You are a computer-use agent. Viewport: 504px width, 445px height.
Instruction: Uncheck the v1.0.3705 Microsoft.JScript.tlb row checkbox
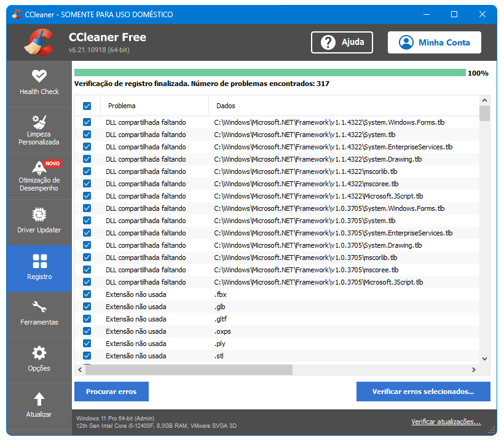coord(87,282)
